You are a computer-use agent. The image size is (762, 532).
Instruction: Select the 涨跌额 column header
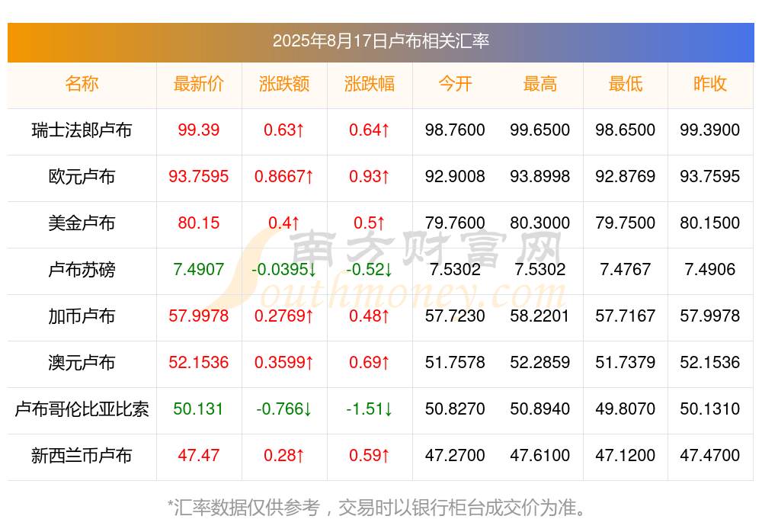[x=284, y=84]
